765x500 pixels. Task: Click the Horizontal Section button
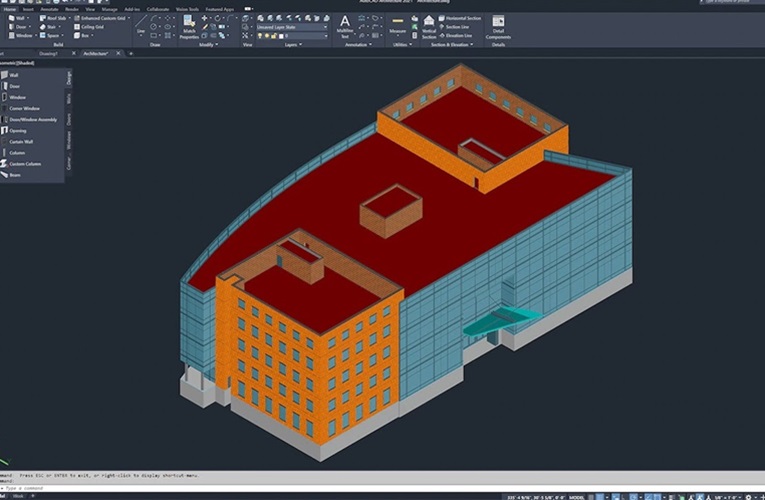point(462,18)
